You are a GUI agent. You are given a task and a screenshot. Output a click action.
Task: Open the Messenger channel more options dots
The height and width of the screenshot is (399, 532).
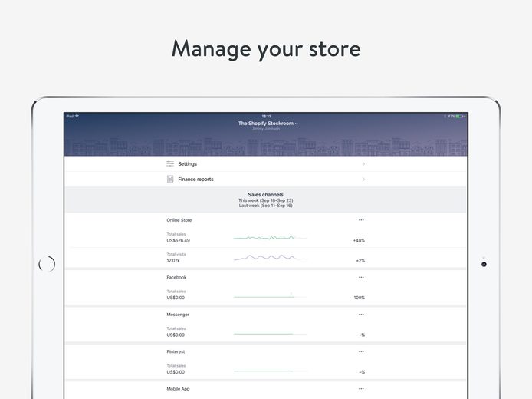tap(361, 315)
